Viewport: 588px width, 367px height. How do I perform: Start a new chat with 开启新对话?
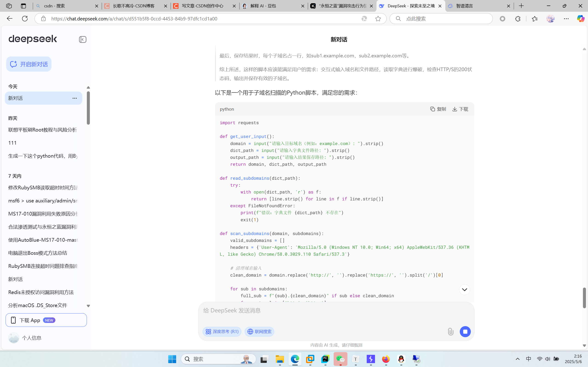(29, 64)
